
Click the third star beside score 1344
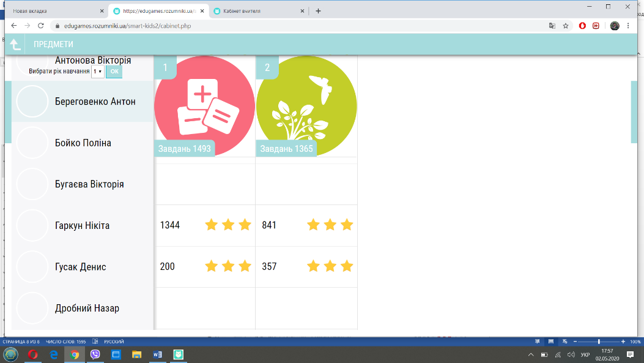click(x=245, y=225)
